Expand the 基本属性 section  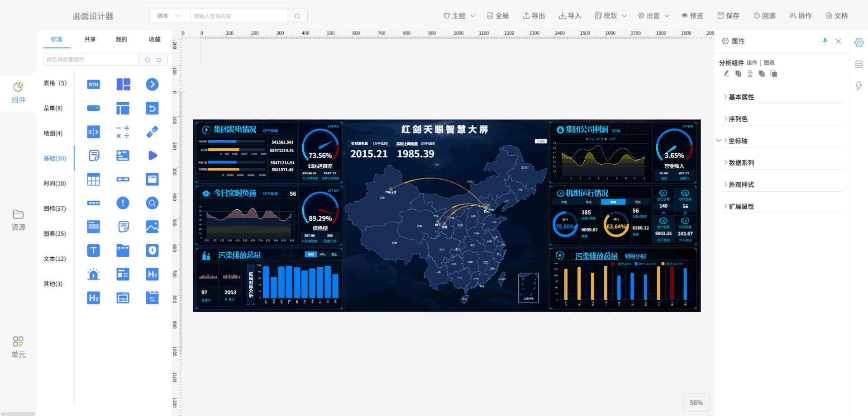pyautogui.click(x=783, y=97)
